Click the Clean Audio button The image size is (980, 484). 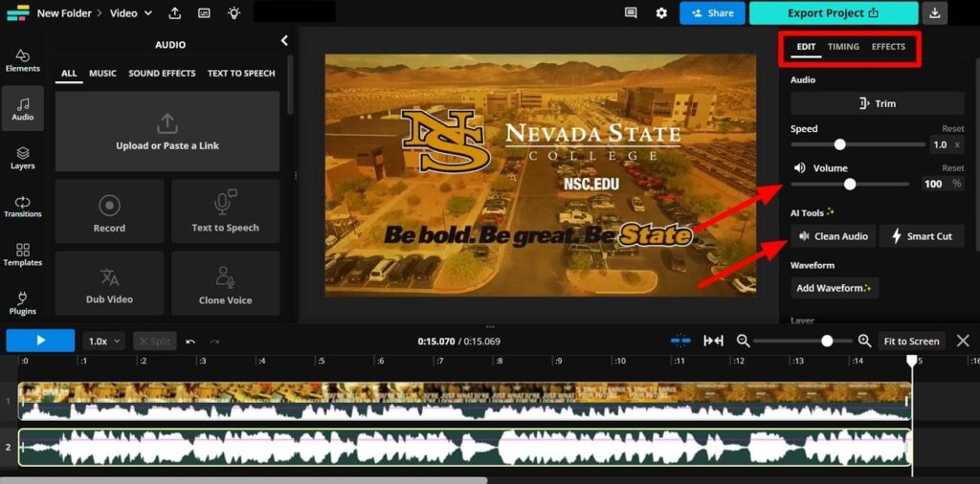[x=834, y=236]
